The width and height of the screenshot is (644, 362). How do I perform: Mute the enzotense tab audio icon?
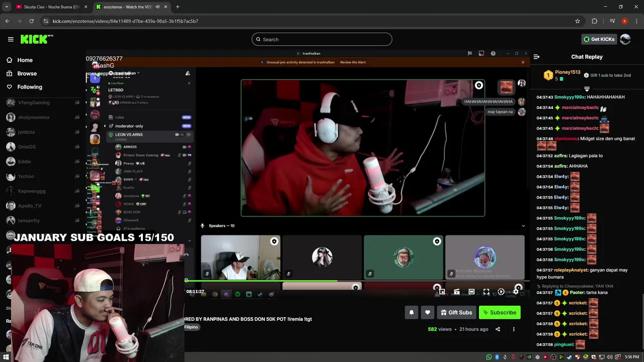[157, 7]
